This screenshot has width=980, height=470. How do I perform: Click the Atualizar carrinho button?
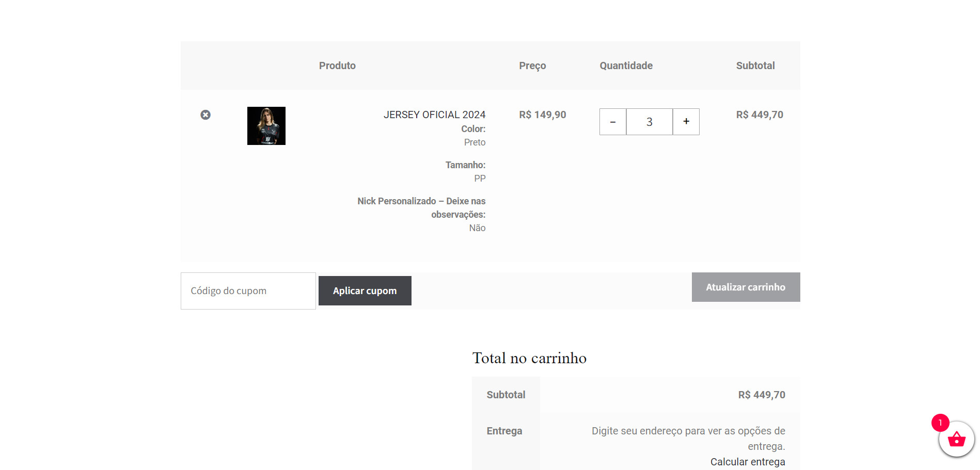pyautogui.click(x=745, y=287)
